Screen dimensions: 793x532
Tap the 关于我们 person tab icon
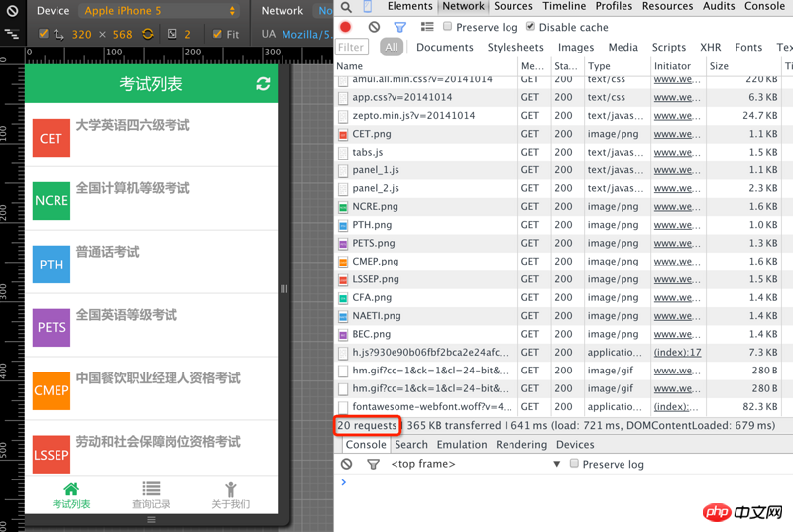coord(231,489)
